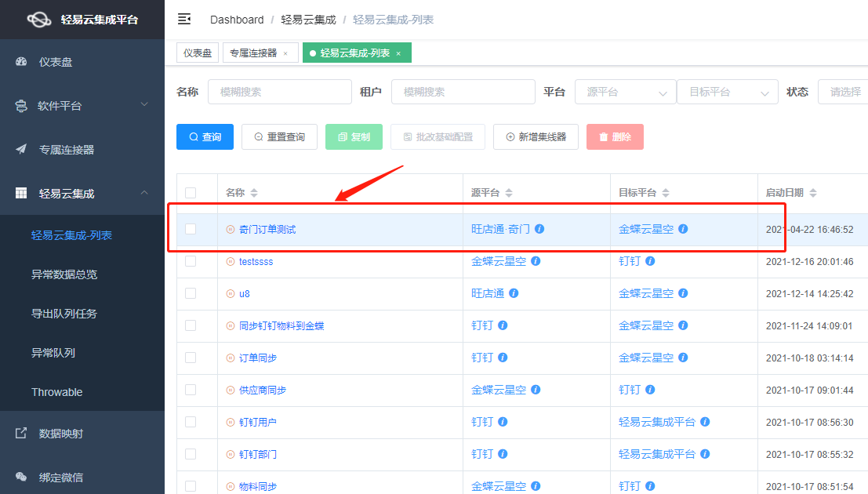
Task: Check the 奇门订单测试 row checkbox
Action: click(x=191, y=229)
